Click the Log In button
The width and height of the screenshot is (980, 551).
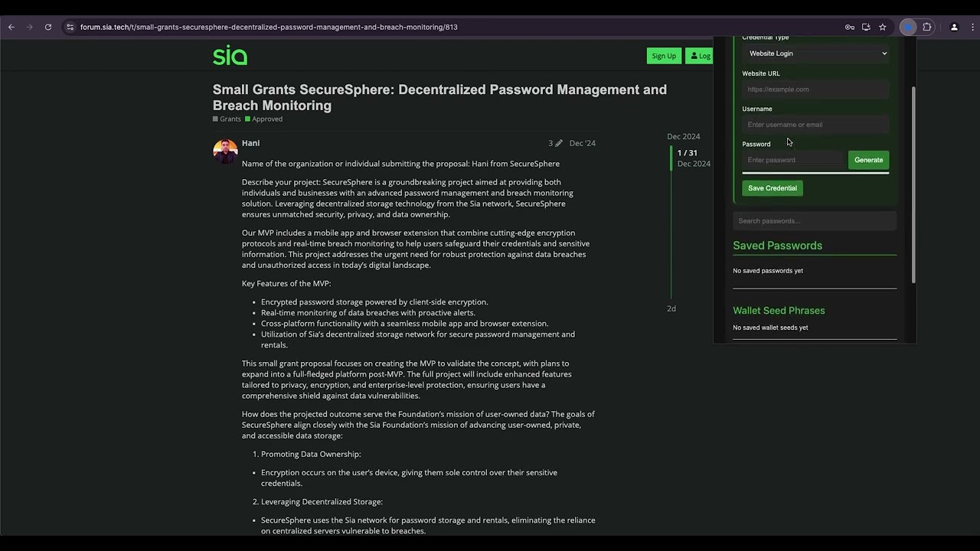tap(700, 56)
